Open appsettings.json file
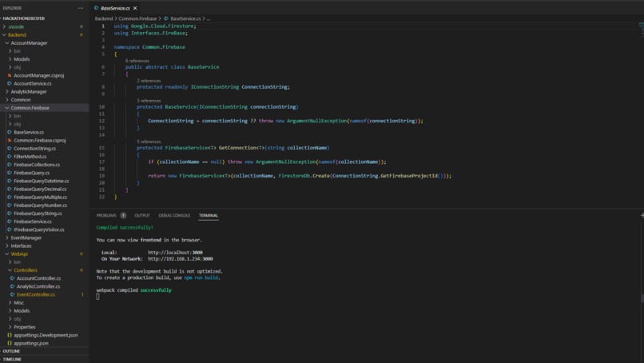Viewport: 644px width, 363px height. click(x=31, y=343)
